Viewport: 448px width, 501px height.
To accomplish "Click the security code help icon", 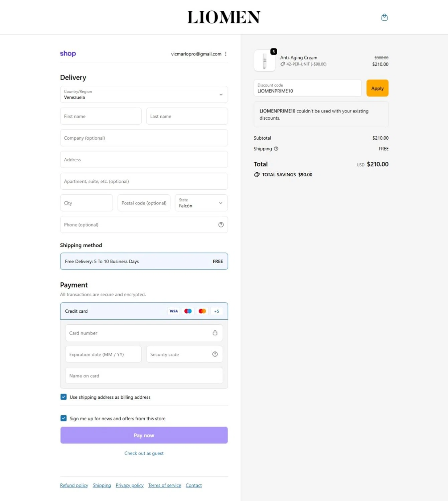I will (x=215, y=354).
